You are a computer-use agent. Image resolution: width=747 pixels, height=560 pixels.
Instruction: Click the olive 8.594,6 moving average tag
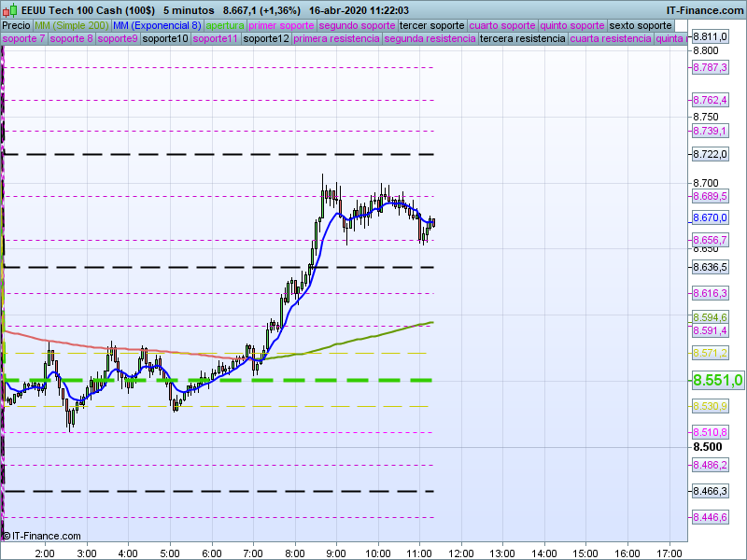(710, 317)
